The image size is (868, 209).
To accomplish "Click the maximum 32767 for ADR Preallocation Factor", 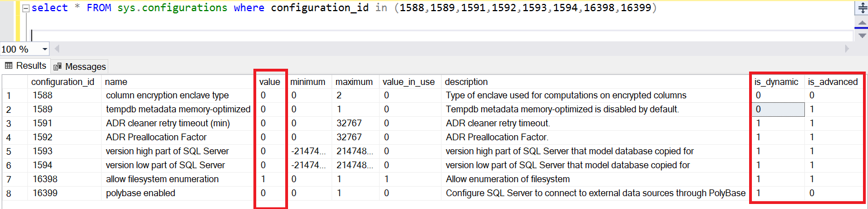I will 355,137.
